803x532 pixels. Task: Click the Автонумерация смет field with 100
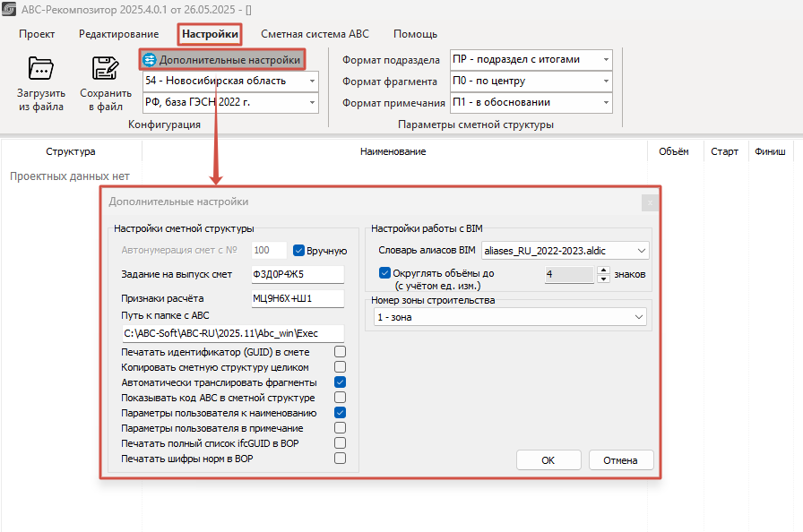tap(269, 250)
